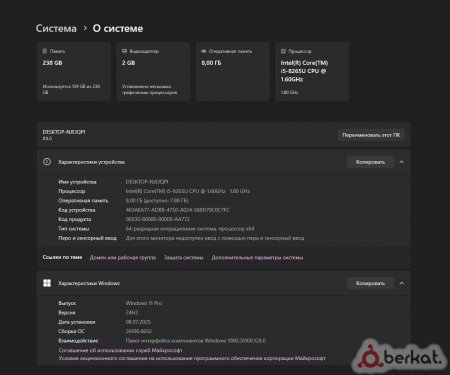The image size is (450, 375).
Task: Click storage usage text under 238 GB
Action: 71,89
